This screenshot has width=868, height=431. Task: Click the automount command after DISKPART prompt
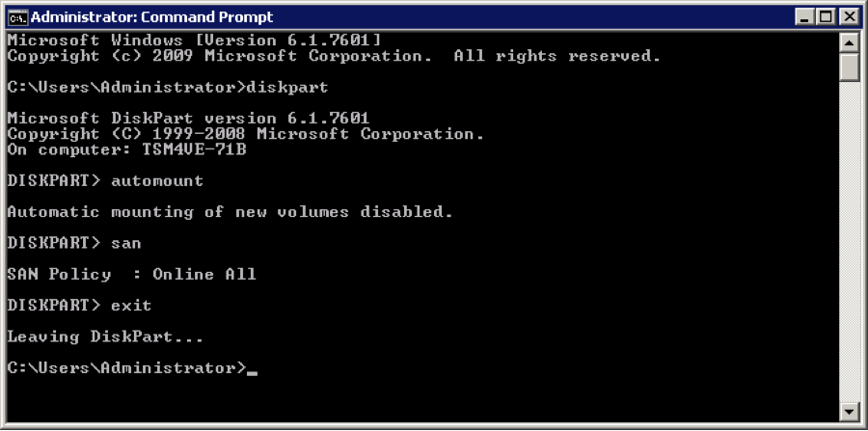157,181
